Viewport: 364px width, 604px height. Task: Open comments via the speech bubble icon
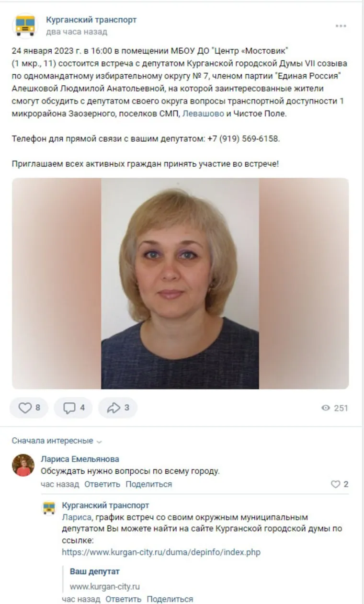click(73, 408)
